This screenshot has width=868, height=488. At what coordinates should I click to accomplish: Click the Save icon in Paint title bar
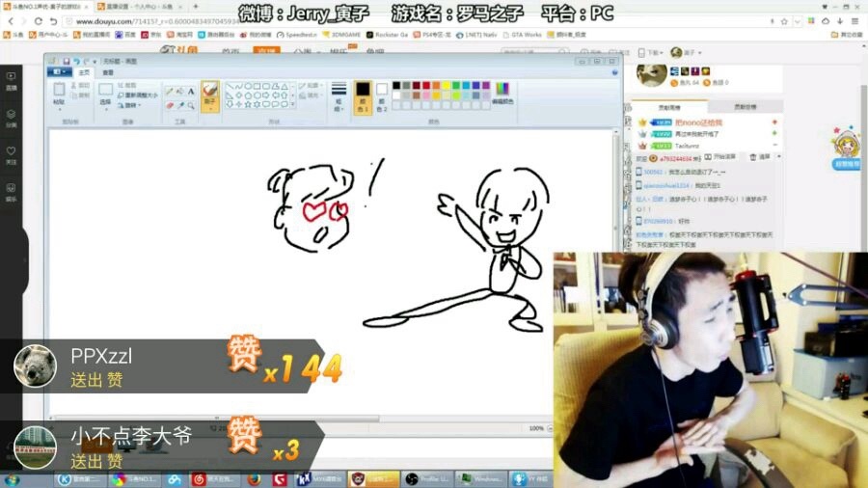(67, 61)
